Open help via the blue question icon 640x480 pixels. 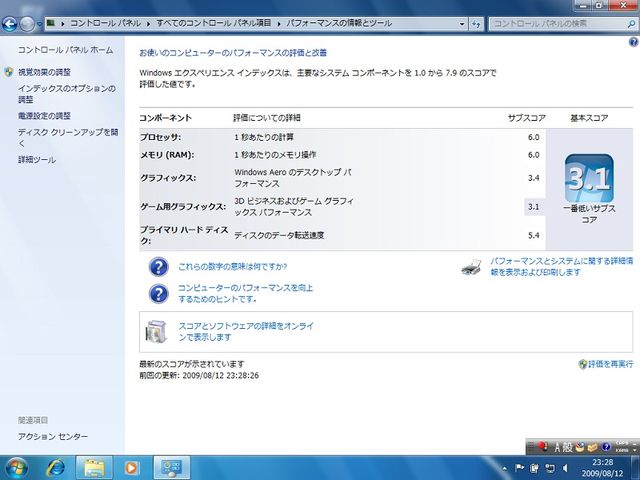click(x=633, y=42)
